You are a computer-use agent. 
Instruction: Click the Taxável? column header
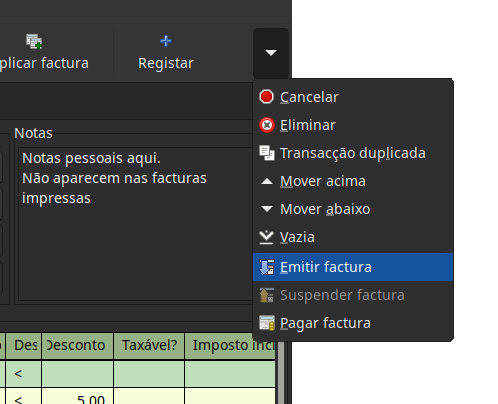point(149,346)
